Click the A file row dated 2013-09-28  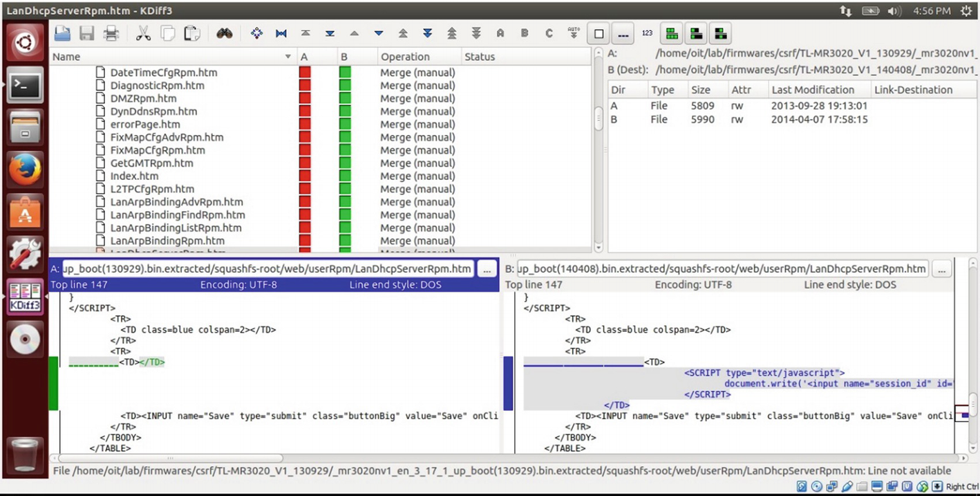pos(792,106)
